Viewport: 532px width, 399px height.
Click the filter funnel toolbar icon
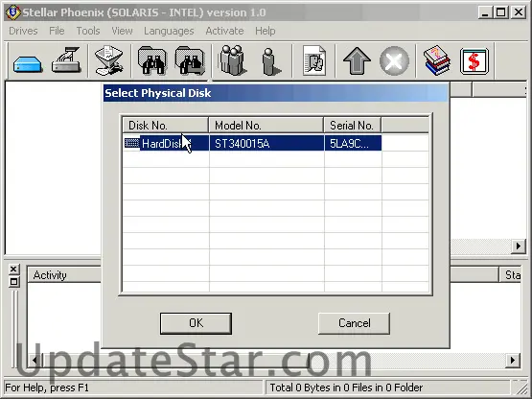point(109,60)
